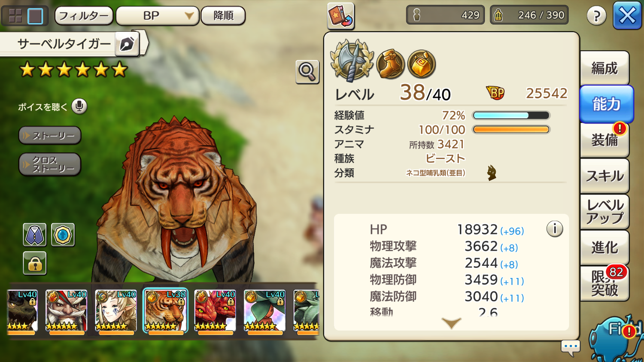Screen dimensions: 644x362
Task: Switch to single unit view layout
Action: point(35,16)
